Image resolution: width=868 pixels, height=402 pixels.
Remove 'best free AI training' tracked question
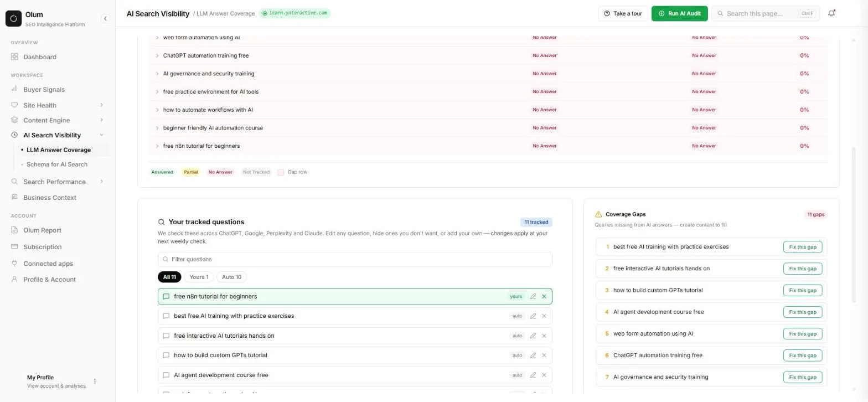[544, 316]
